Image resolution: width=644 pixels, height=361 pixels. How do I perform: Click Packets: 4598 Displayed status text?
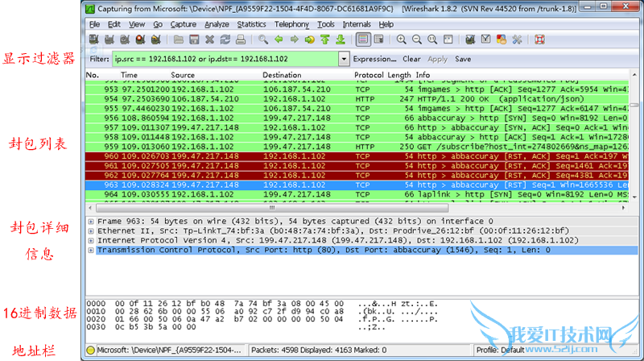[319, 351]
